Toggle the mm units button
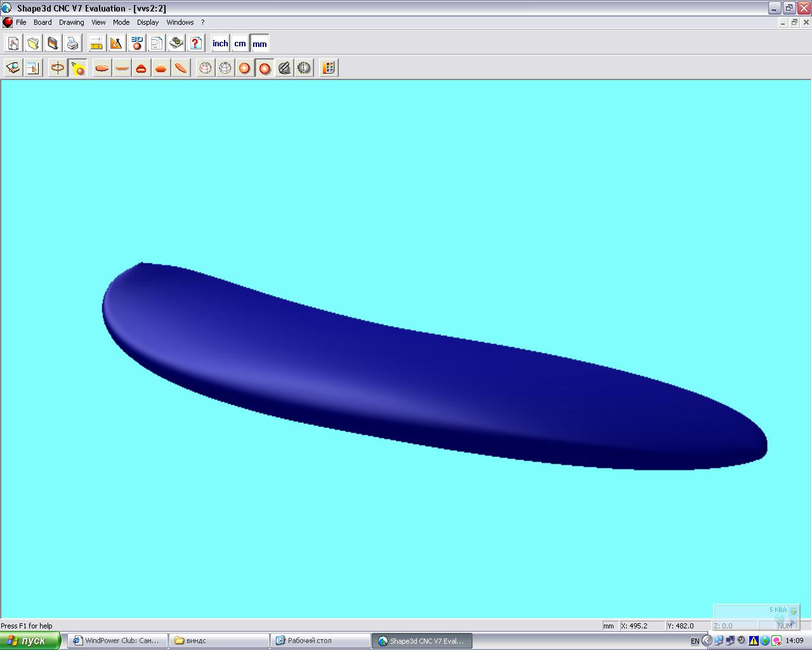 [x=259, y=43]
